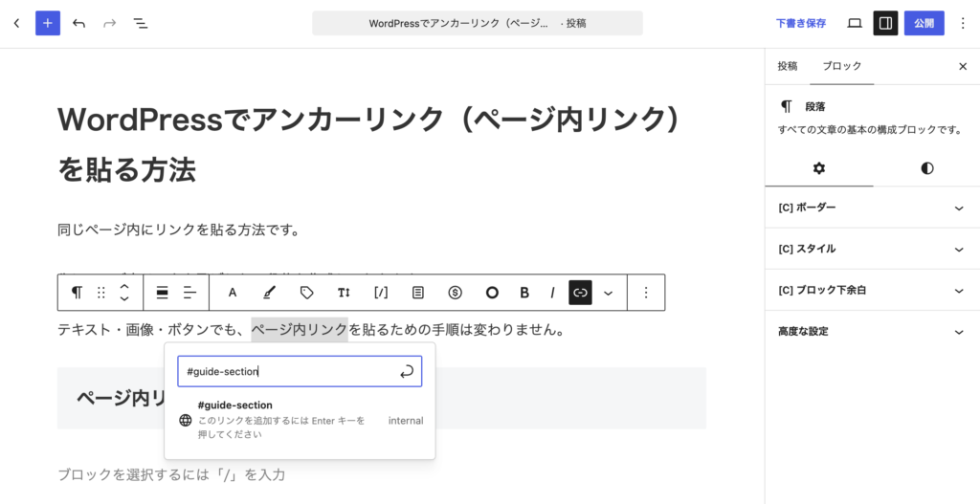
Task: Click the highlighted text ページ内リンク
Action: click(300, 329)
